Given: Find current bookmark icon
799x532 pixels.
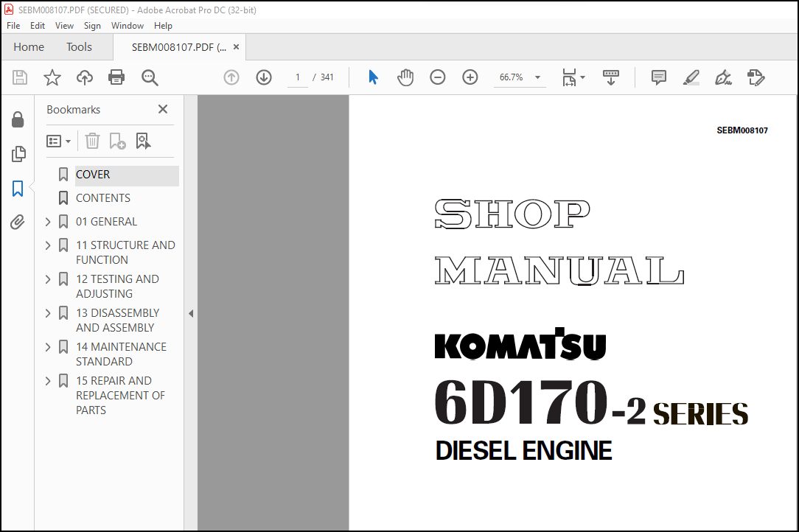Looking at the screenshot, I should [143, 141].
